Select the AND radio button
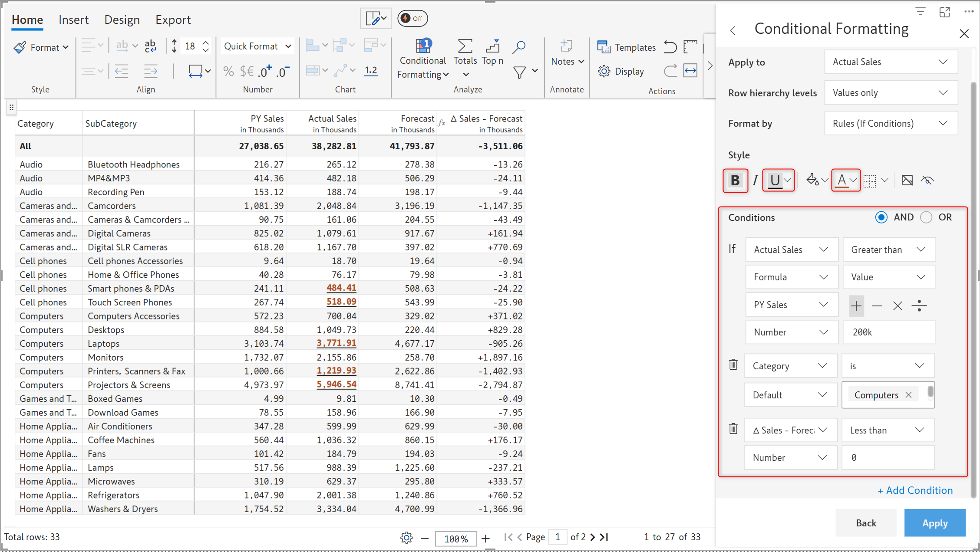980x552 pixels. [881, 217]
